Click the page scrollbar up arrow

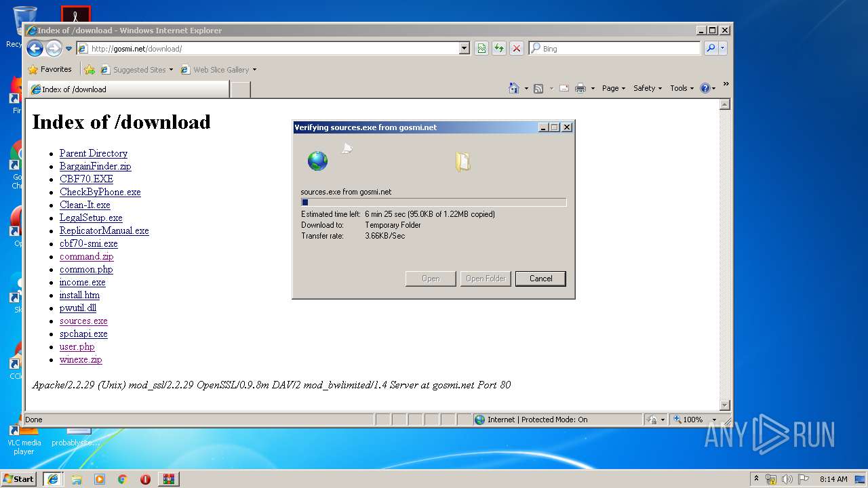coord(724,104)
